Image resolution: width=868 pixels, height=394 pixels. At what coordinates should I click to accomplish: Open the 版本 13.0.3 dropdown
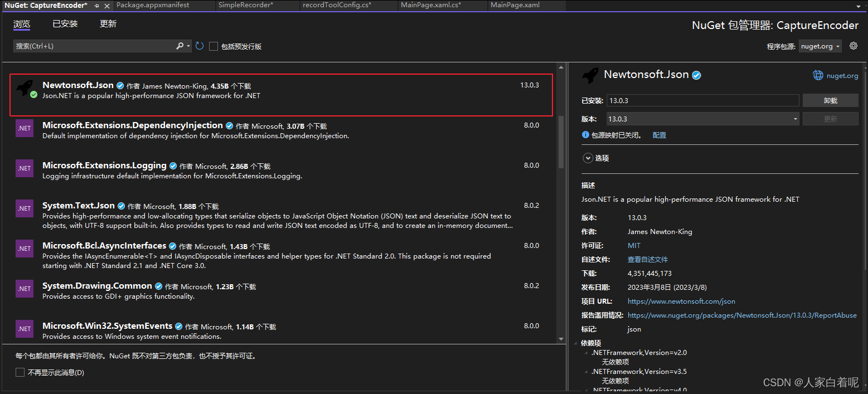pos(703,119)
